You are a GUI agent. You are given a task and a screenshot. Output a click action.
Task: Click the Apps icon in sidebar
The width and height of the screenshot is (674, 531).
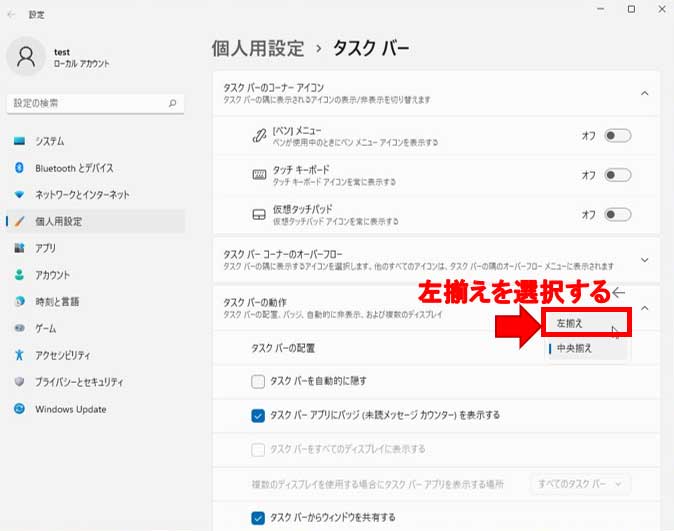click(19, 248)
